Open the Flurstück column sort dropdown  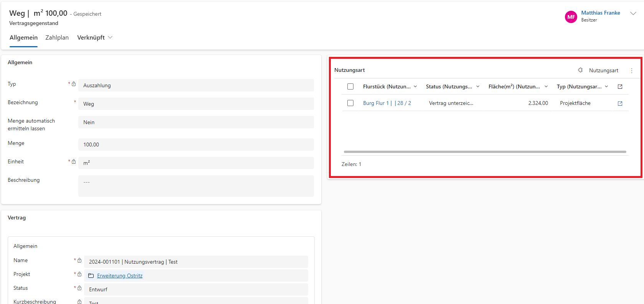[x=415, y=86]
